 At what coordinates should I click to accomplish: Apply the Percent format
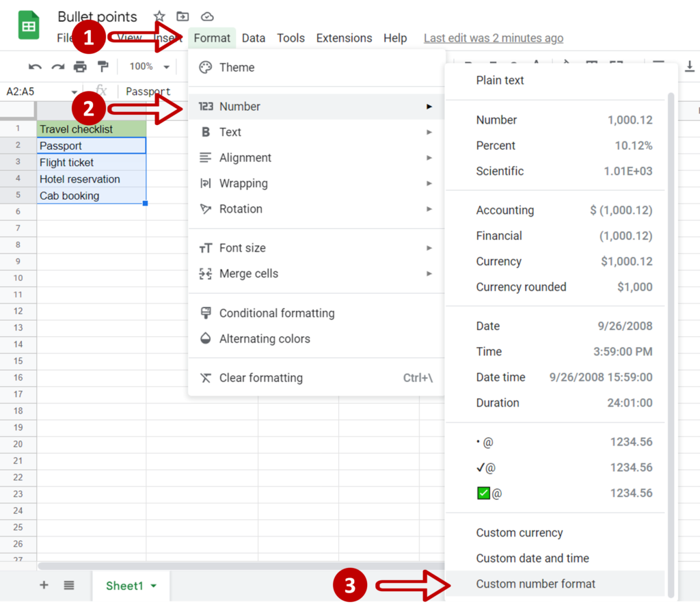tap(555, 146)
